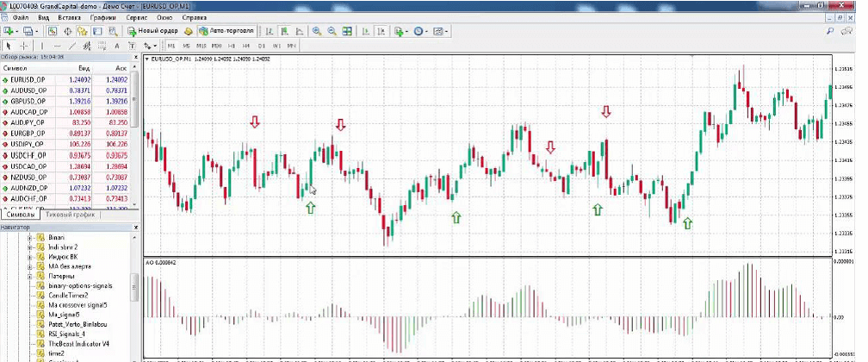Zoom out of the chart

pyautogui.click(x=332, y=31)
